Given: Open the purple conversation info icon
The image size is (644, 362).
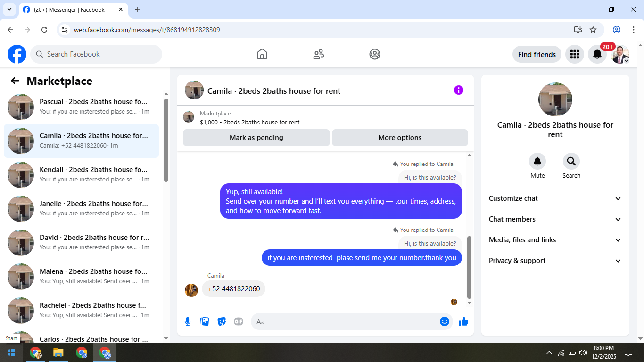Looking at the screenshot, I should click(x=459, y=90).
